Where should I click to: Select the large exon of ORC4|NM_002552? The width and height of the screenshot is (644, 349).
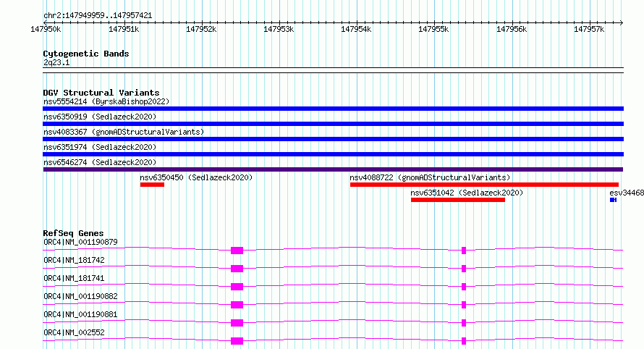click(237, 341)
